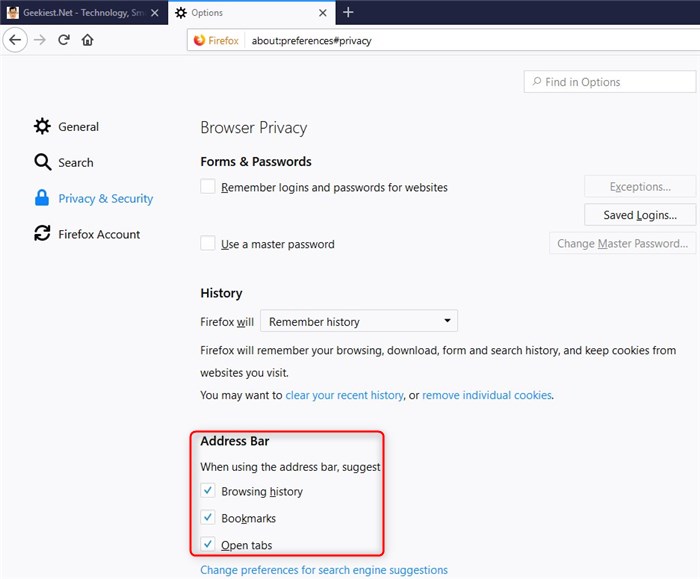Viewport: 700px width, 579px height.
Task: Uncheck Open tabs suggestion checkbox
Action: (x=208, y=545)
